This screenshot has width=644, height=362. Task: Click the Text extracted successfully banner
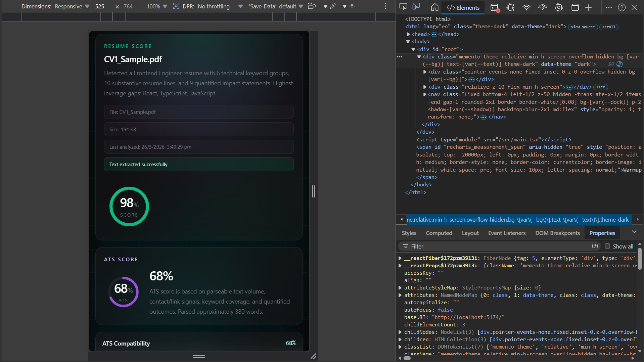[199, 164]
